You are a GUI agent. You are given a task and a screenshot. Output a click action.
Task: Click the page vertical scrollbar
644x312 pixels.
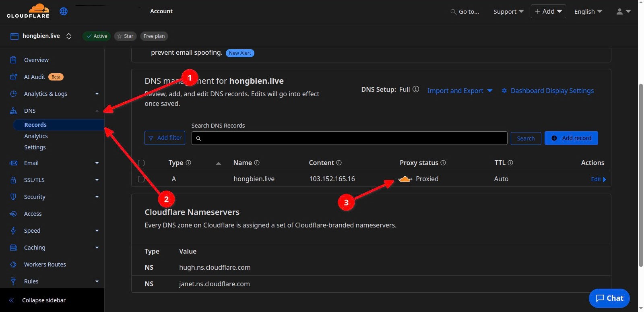[641, 176]
